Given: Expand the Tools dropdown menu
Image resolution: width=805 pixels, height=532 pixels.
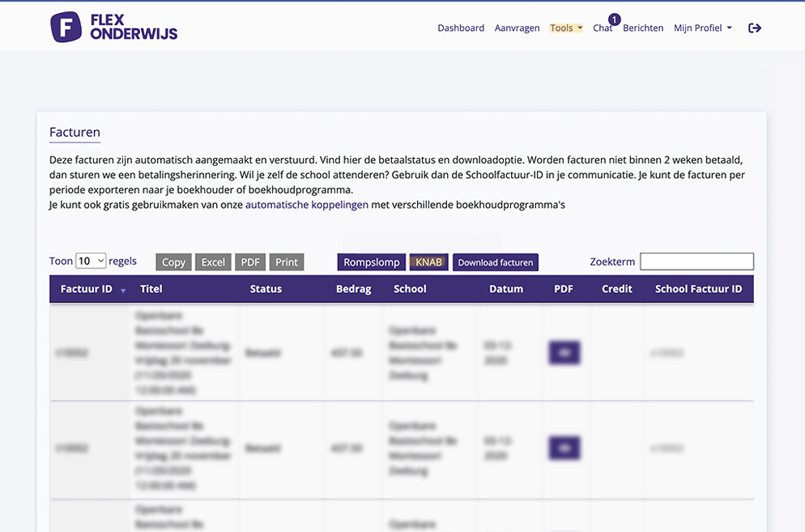Looking at the screenshot, I should 566,28.
